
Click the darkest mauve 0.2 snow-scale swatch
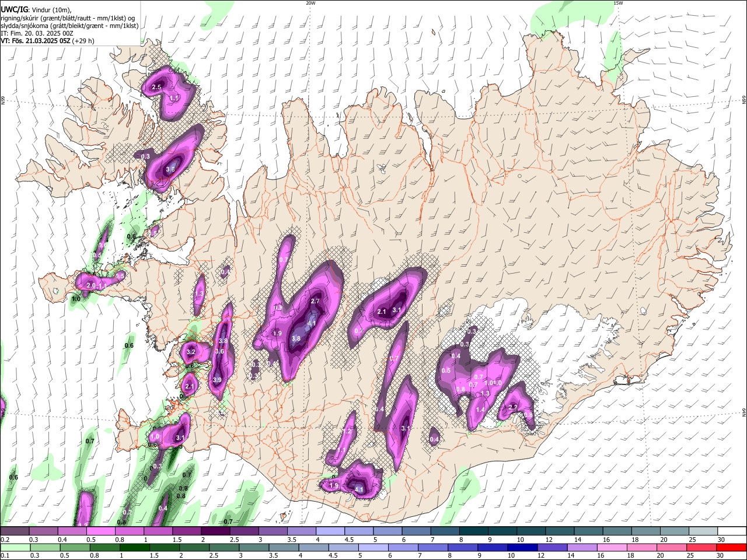pos(15,531)
